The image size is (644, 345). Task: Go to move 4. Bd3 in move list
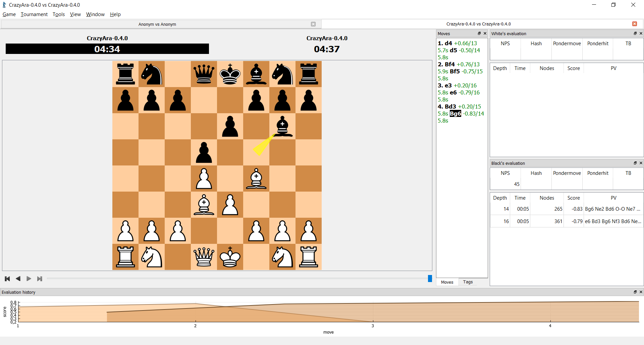pyautogui.click(x=447, y=107)
